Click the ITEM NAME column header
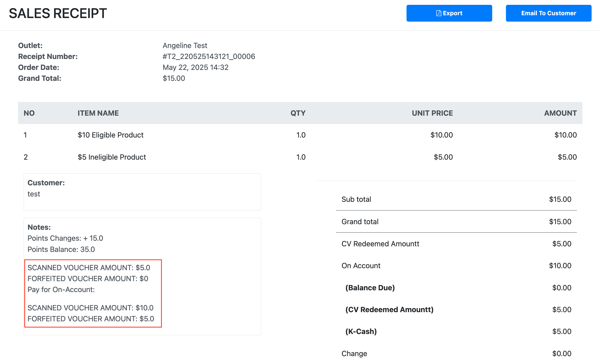The height and width of the screenshot is (364, 600). point(98,113)
